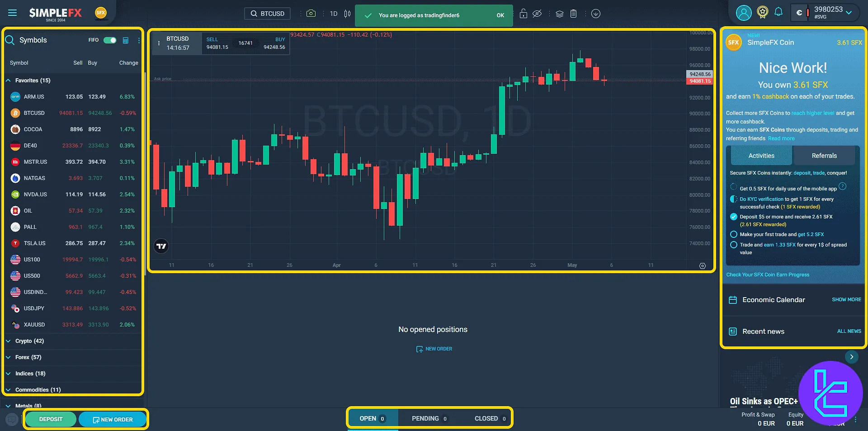Screen dimensions: 868x431
Task: Toggle the FIFO switch
Action: (110, 40)
